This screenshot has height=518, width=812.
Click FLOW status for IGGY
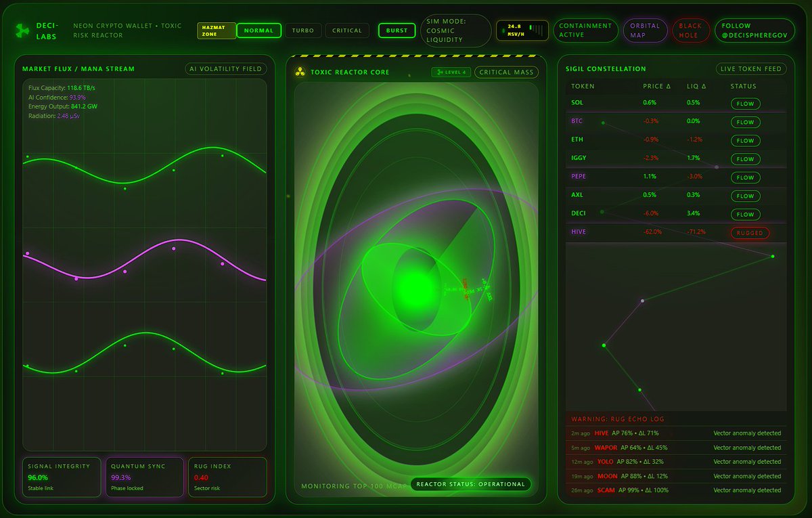pyautogui.click(x=745, y=159)
